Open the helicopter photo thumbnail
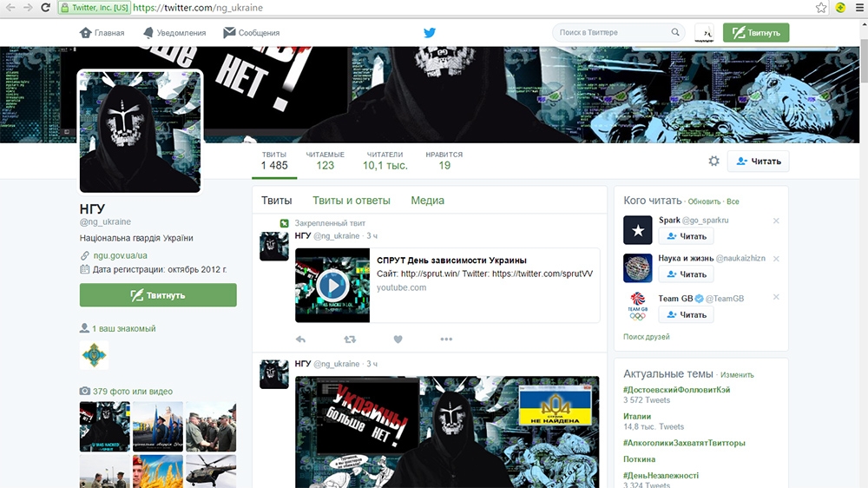 211,472
